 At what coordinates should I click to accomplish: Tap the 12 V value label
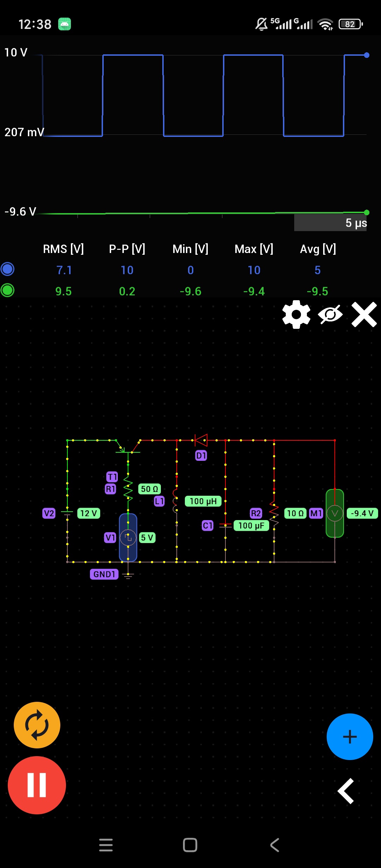[89, 513]
